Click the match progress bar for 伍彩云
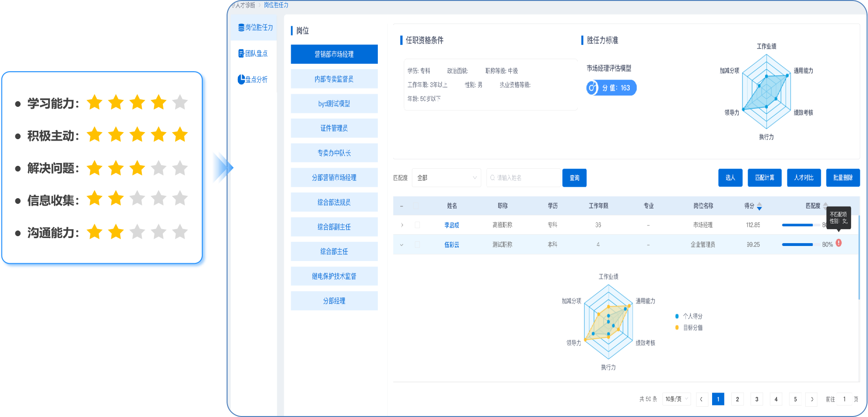 point(797,245)
